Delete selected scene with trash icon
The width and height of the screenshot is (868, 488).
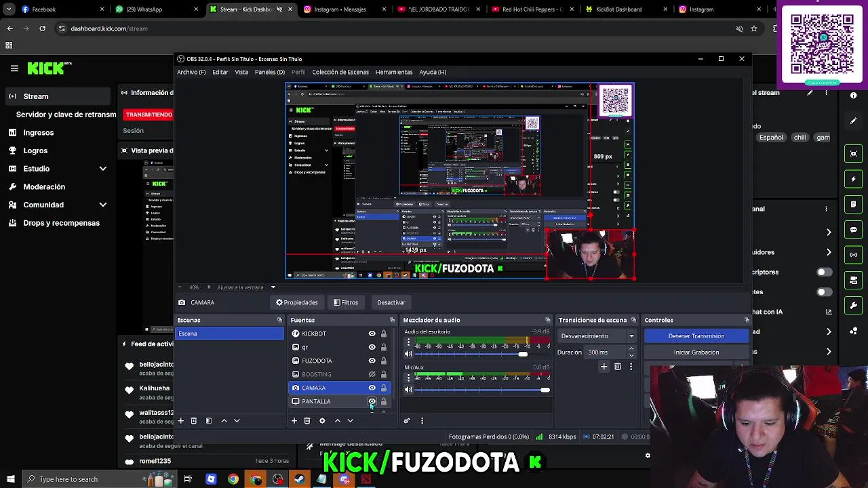(x=193, y=421)
